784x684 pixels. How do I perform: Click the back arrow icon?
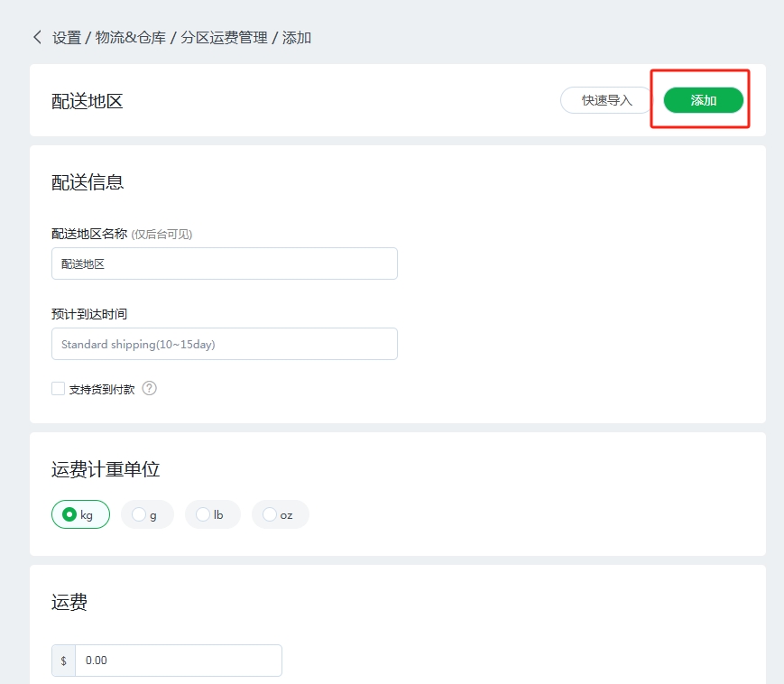tap(37, 37)
